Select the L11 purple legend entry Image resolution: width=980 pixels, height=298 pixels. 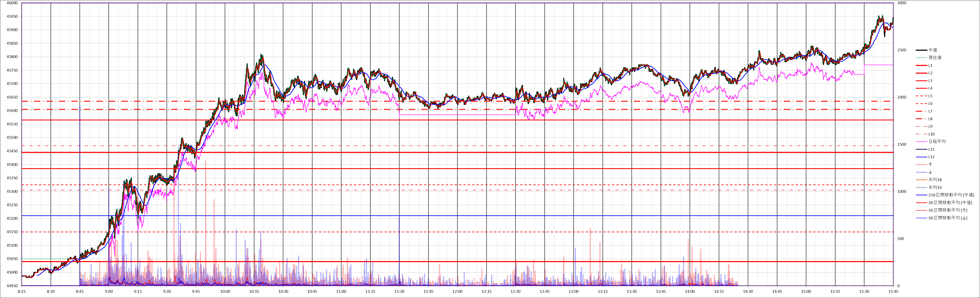(x=931, y=149)
